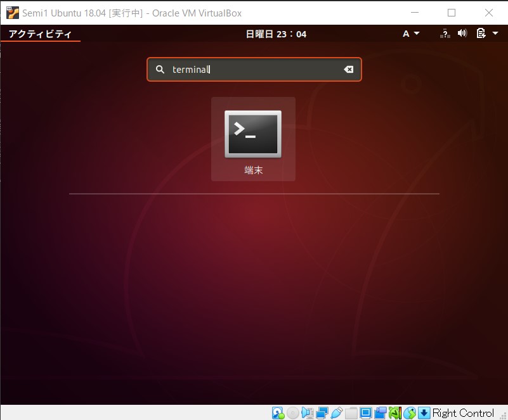This screenshot has width=508, height=420.
Task: Click VirtualBox display settings icon
Action: tap(366, 413)
